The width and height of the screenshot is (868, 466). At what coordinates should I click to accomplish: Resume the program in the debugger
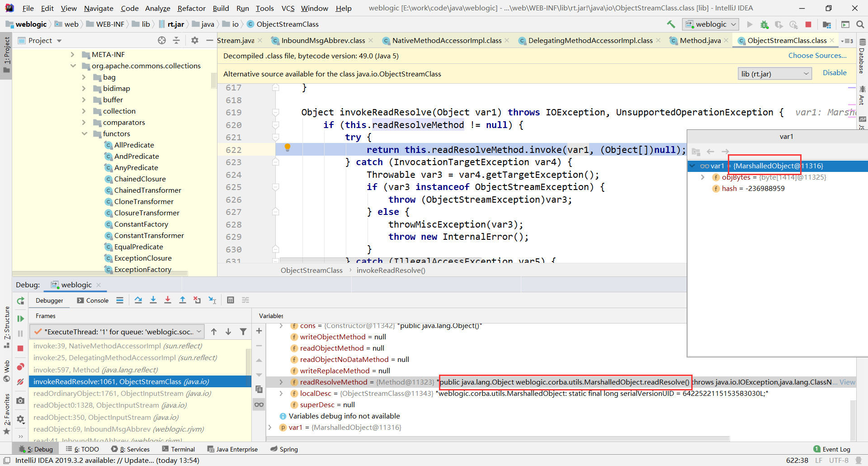coord(20,319)
